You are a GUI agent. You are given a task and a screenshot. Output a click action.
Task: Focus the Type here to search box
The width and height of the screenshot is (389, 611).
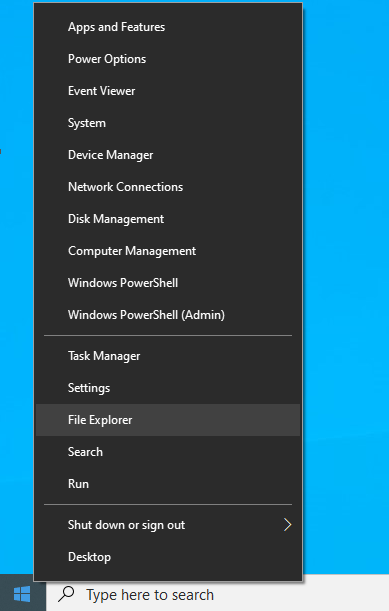(x=217, y=595)
